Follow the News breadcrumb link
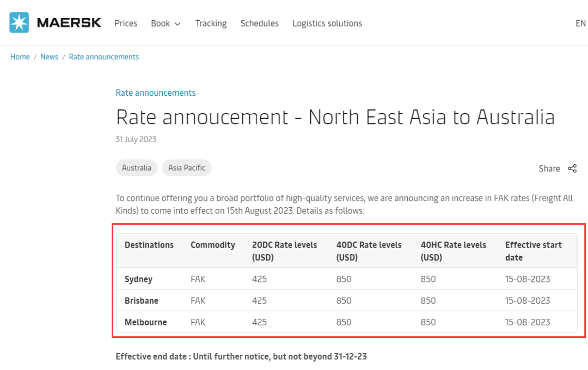 (x=49, y=57)
